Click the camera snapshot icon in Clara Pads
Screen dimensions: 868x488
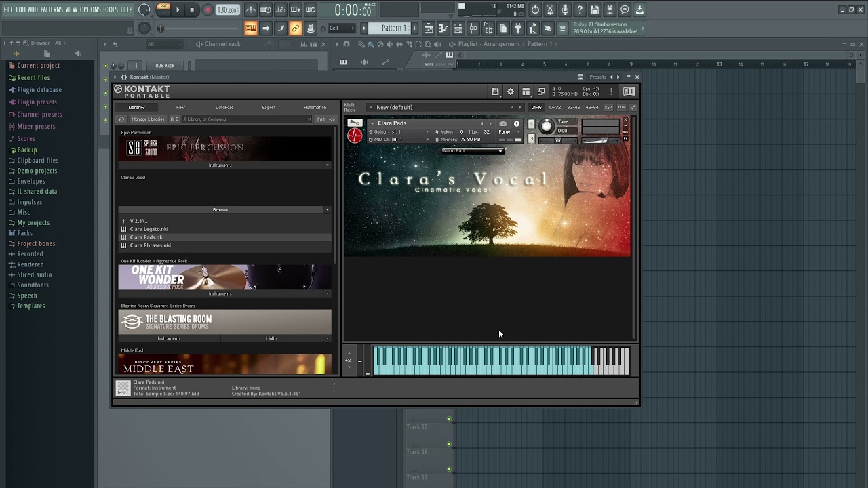pos(502,123)
